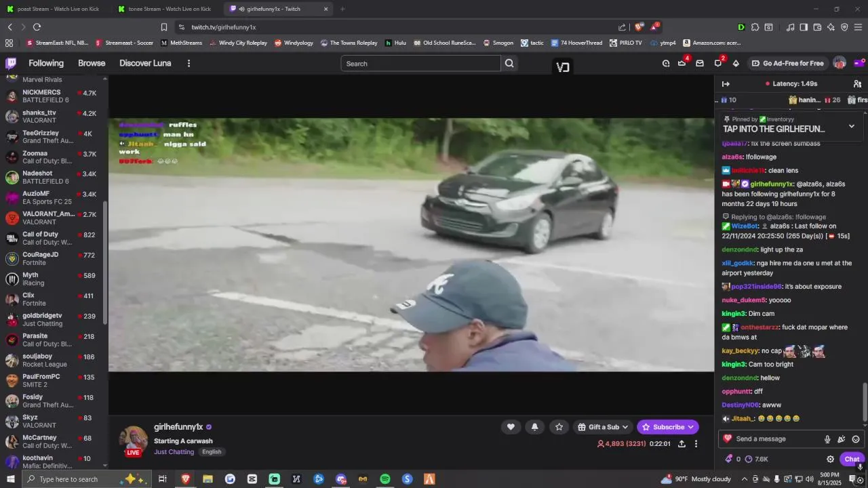
Task: Bookmark this page icon in address bar
Action: click(163, 27)
